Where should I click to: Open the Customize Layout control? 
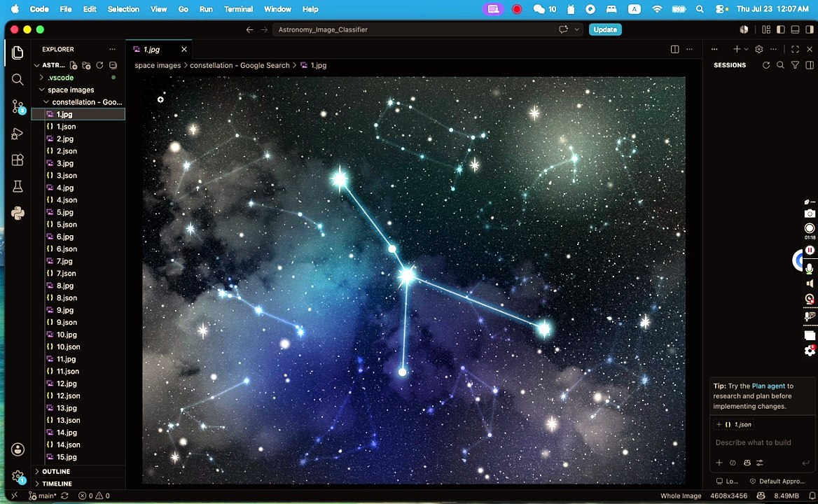click(766, 29)
